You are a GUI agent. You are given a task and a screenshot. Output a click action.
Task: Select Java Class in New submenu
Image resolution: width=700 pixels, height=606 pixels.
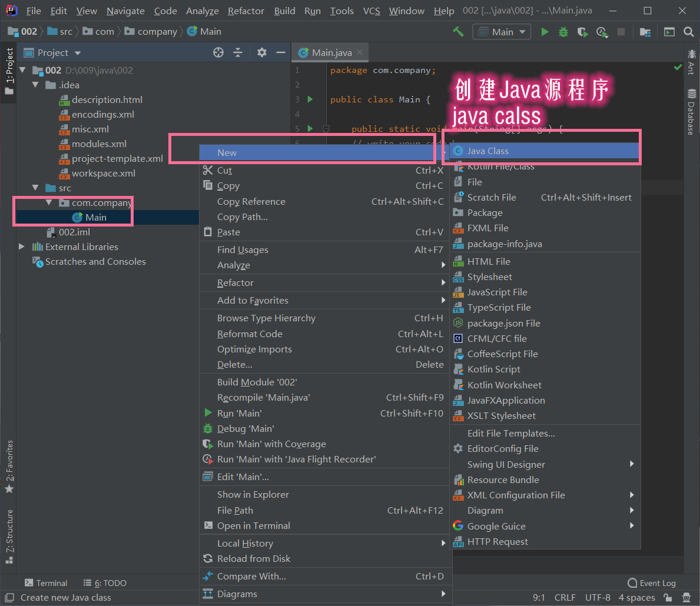coord(545,151)
